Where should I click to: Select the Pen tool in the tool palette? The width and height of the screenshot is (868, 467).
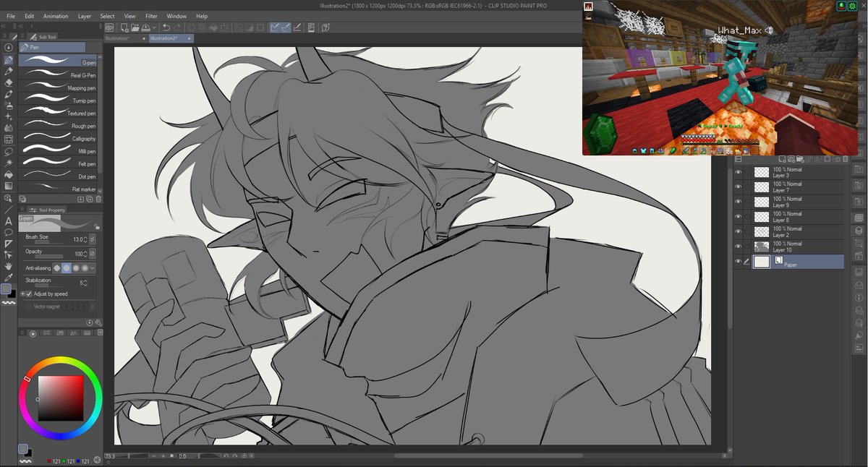pos(10,60)
